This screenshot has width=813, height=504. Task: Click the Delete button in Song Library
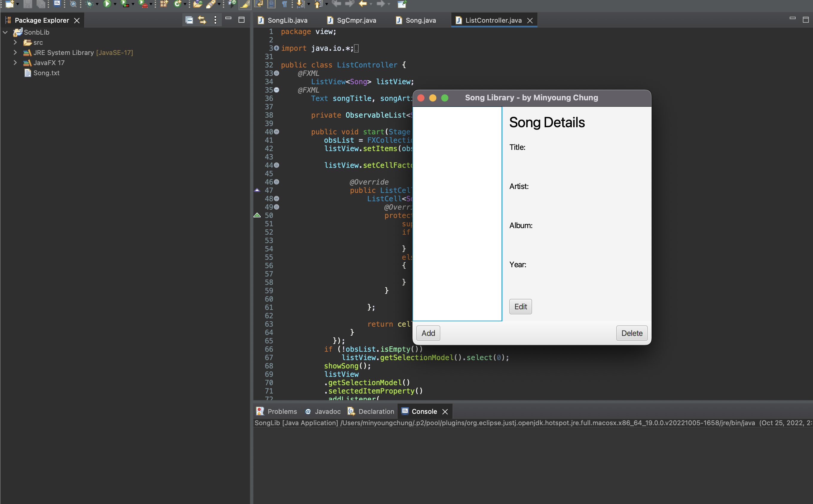click(632, 333)
